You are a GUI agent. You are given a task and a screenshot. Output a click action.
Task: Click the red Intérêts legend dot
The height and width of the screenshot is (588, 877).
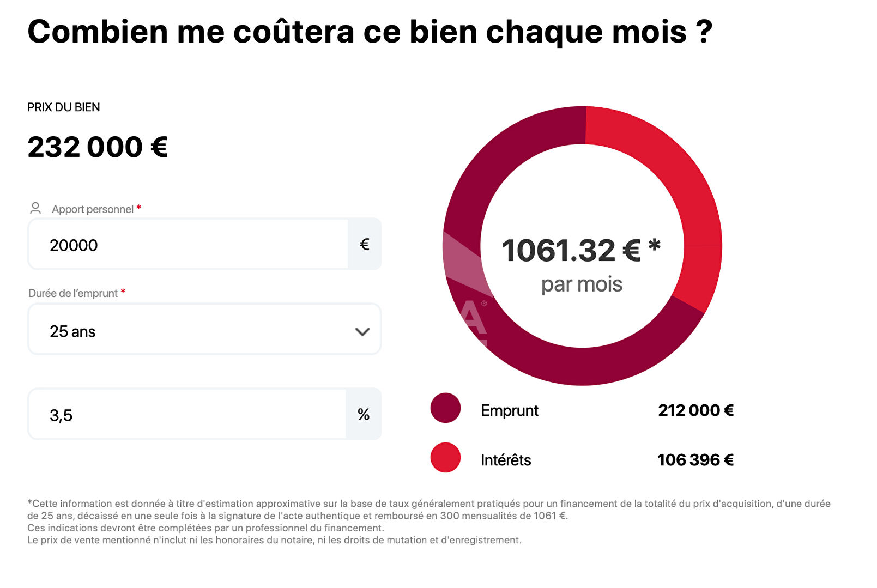[x=445, y=458]
